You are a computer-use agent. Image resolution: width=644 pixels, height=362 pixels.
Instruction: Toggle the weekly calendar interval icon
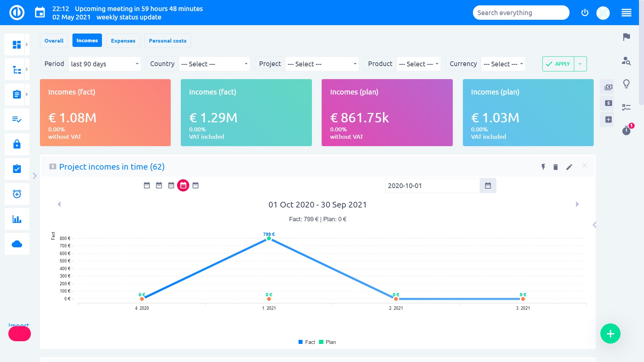[159, 185]
